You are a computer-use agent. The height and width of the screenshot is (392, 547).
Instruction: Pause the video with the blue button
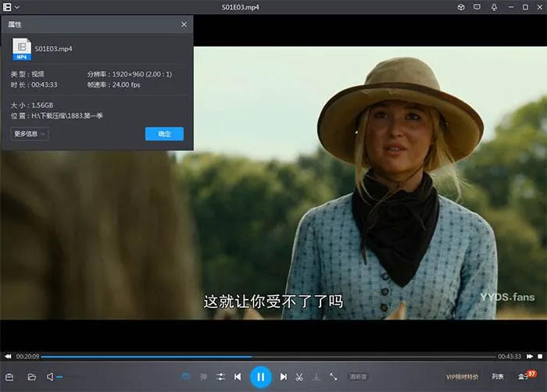[x=260, y=377]
